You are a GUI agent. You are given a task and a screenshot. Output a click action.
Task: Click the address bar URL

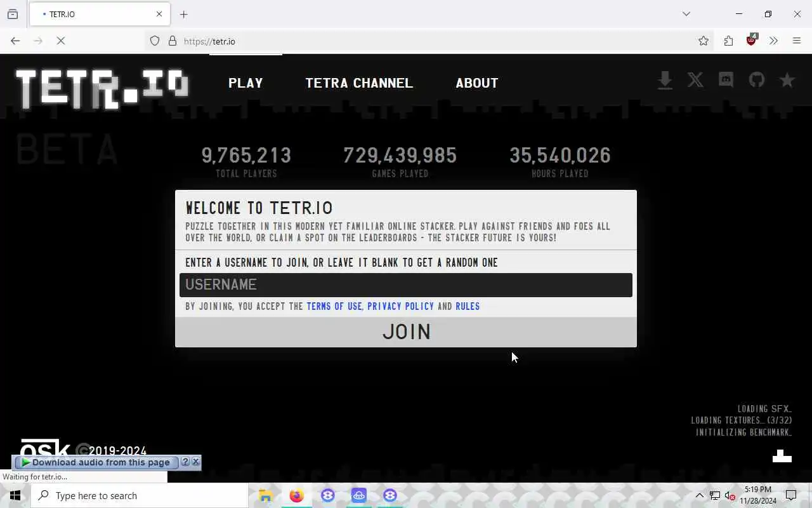pyautogui.click(x=209, y=41)
